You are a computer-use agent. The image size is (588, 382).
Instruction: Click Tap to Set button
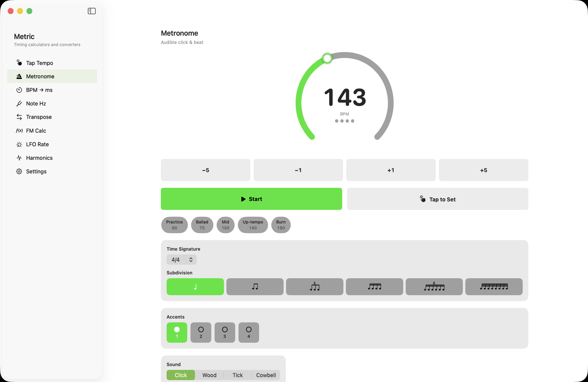(x=438, y=199)
